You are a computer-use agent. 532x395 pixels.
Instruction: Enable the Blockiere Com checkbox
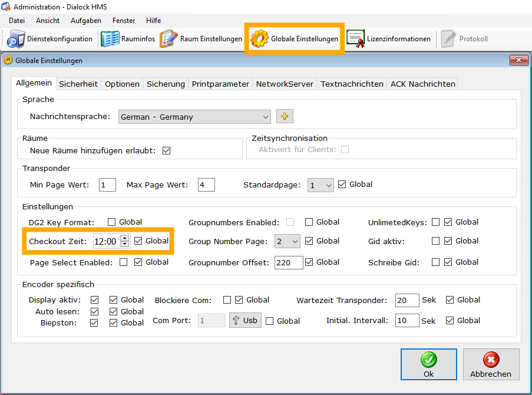point(227,299)
